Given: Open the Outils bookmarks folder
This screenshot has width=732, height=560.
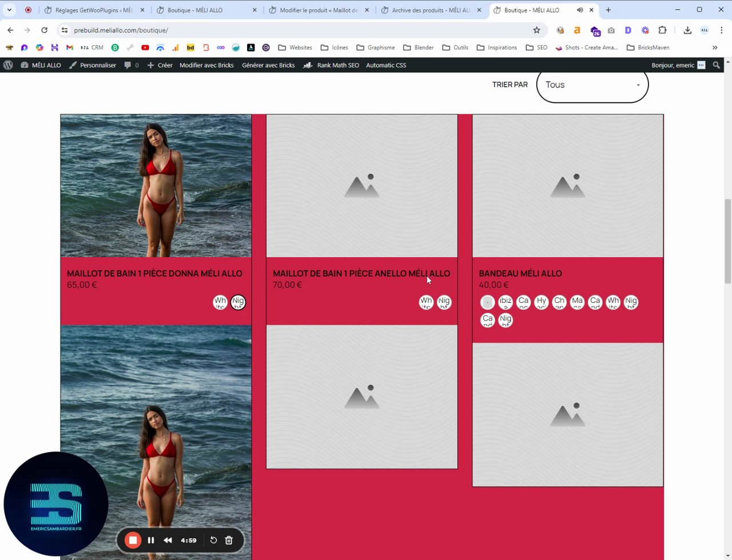Looking at the screenshot, I should [455, 47].
